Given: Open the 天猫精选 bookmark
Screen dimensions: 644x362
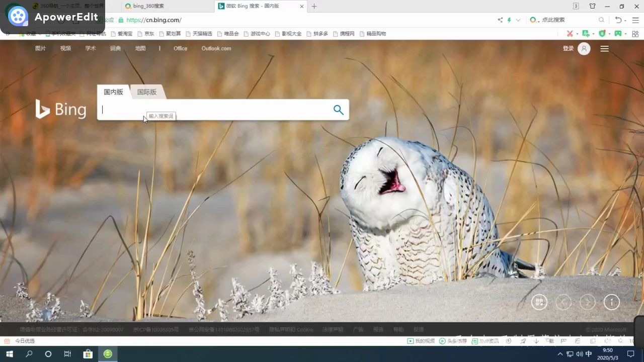Looking at the screenshot, I should click(199, 34).
